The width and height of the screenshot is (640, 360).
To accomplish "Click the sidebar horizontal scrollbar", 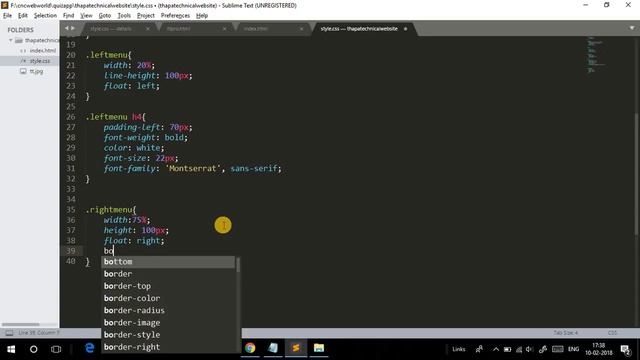I will click(20, 324).
